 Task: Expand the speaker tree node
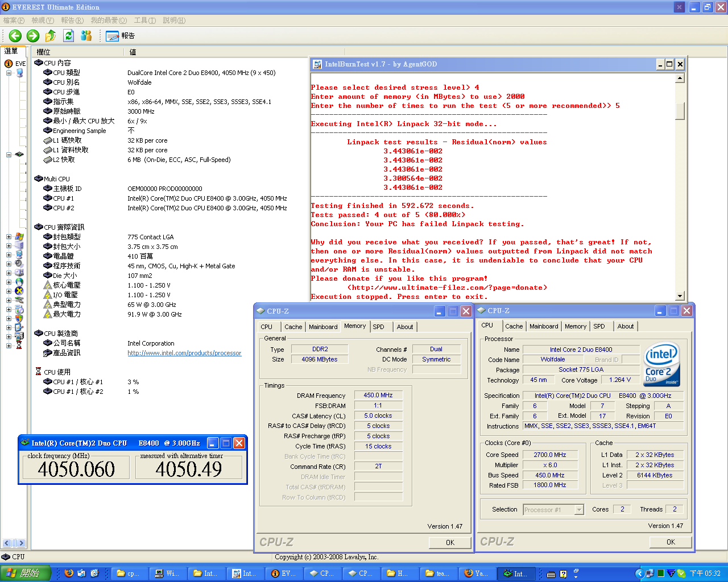pyautogui.click(x=9, y=264)
